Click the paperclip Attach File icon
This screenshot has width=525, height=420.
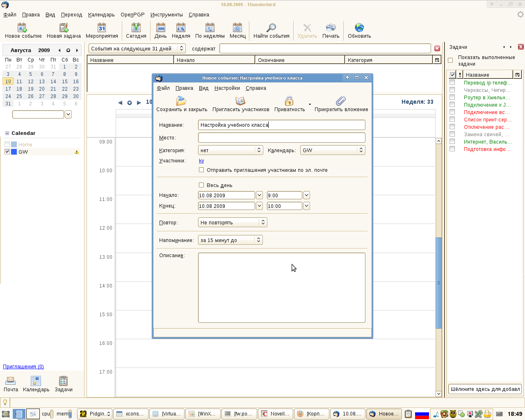(341, 101)
